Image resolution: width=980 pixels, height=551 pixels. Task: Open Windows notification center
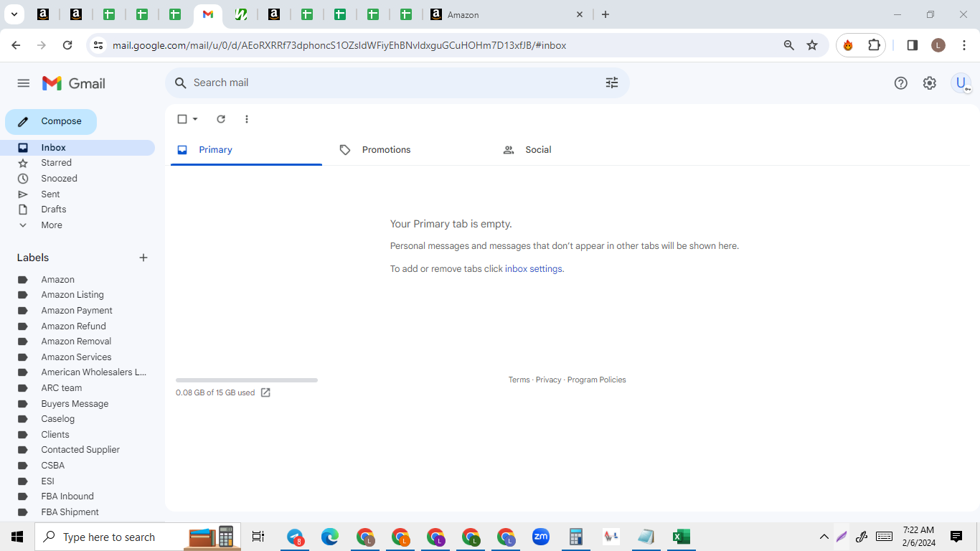coord(956,537)
